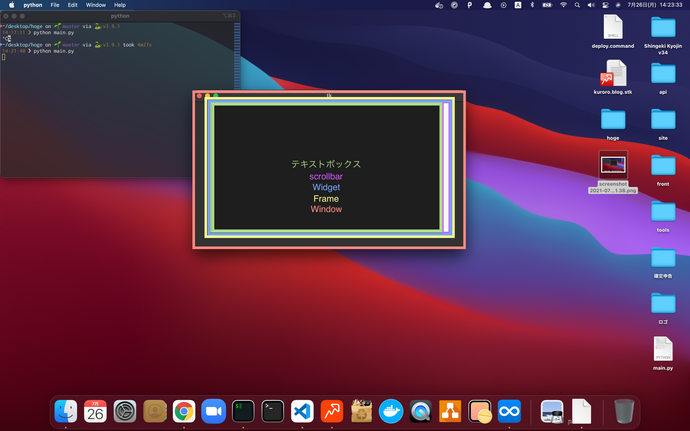Open the P icon menu bar item
Screen dimensions: 690x431
[x=470, y=5]
